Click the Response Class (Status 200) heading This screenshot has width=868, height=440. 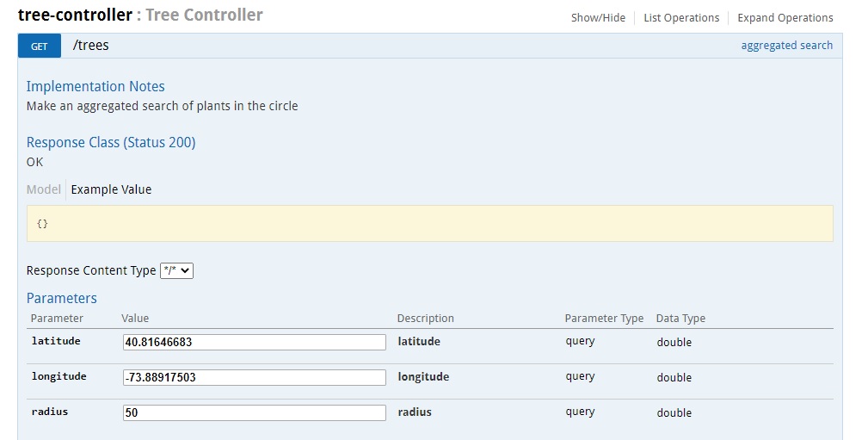[111, 142]
